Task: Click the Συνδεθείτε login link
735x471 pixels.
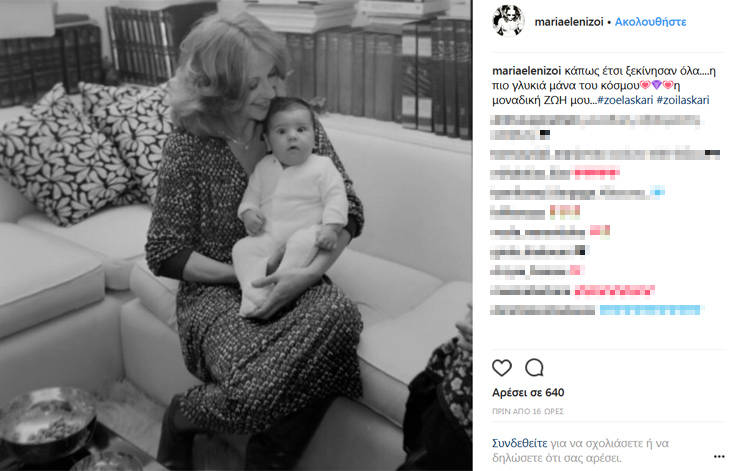Action: 519,443
